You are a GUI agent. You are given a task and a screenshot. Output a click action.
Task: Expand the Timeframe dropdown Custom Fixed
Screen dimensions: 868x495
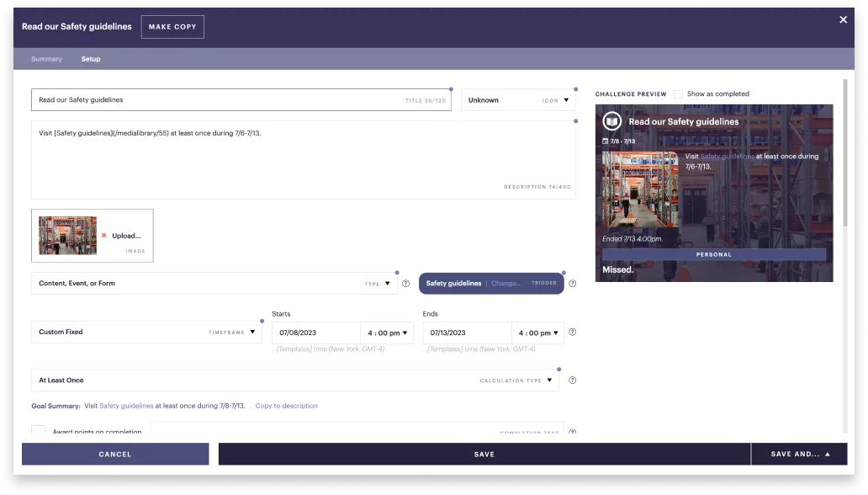146,332
